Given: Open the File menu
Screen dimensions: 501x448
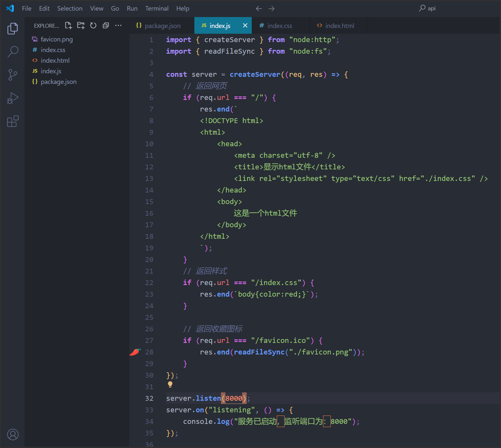Looking at the screenshot, I should pos(27,8).
